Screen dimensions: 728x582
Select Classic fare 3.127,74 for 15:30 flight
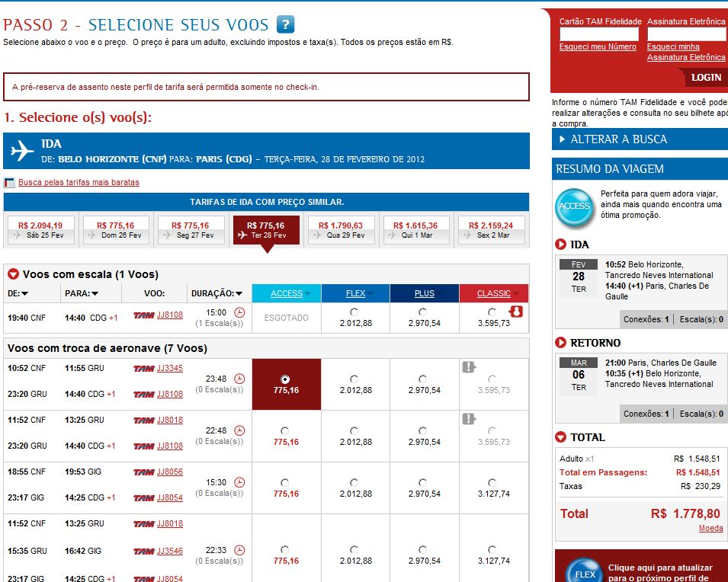pyautogui.click(x=492, y=483)
